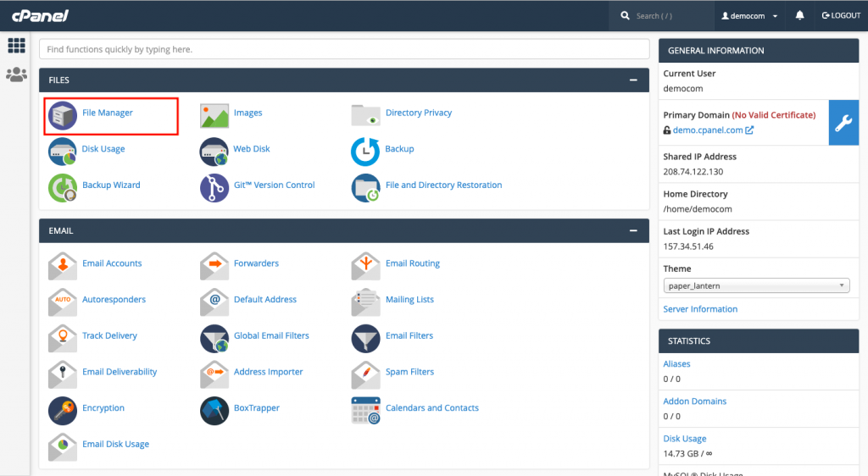
Task: Open User Manager people icon in sidebar
Action: coord(17,74)
